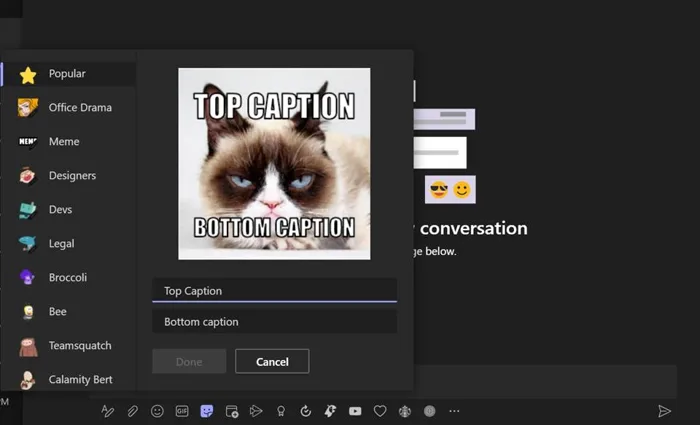This screenshot has width=700, height=425.
Task: Open the Designers sticker category
Action: [69, 175]
